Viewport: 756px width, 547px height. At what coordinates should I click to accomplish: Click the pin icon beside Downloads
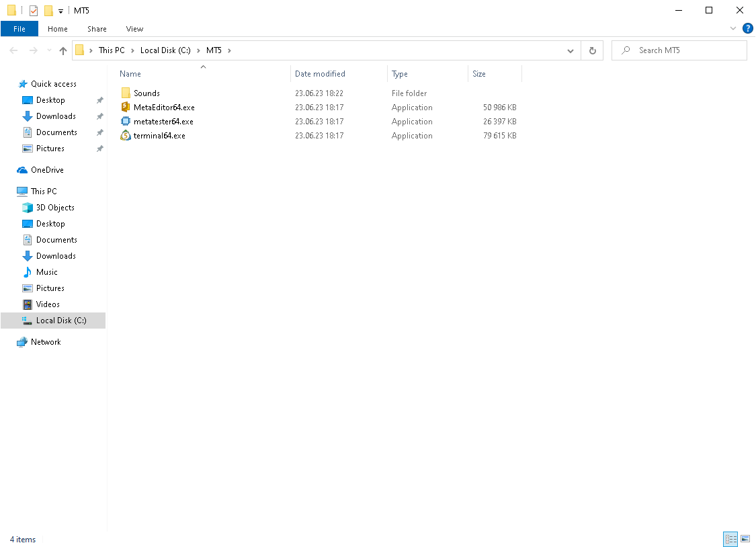(100, 117)
